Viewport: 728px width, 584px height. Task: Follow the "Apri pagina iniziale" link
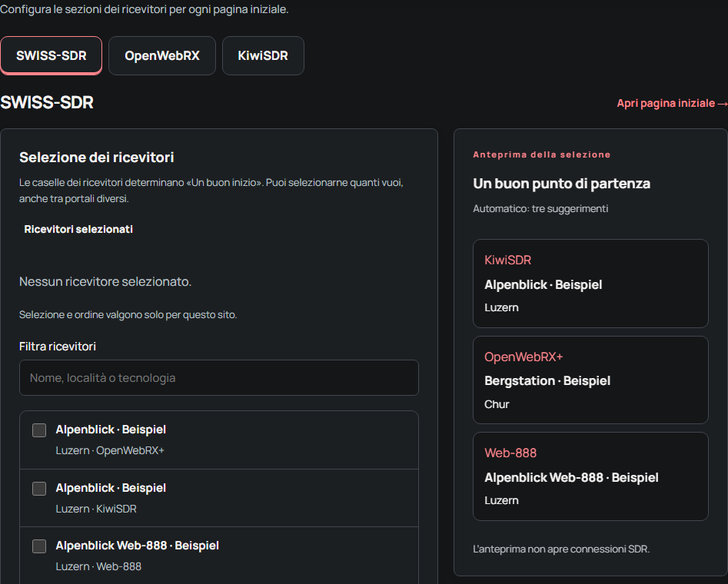click(x=672, y=103)
